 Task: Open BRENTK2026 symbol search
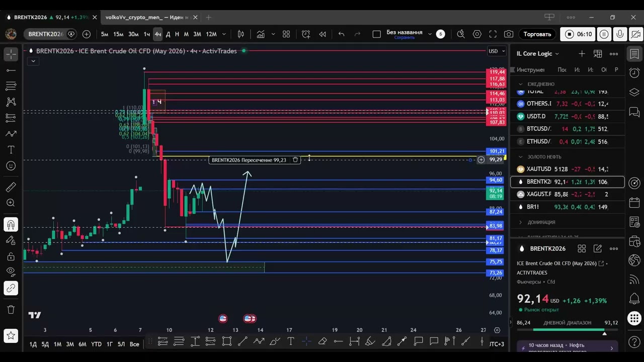pyautogui.click(x=45, y=34)
